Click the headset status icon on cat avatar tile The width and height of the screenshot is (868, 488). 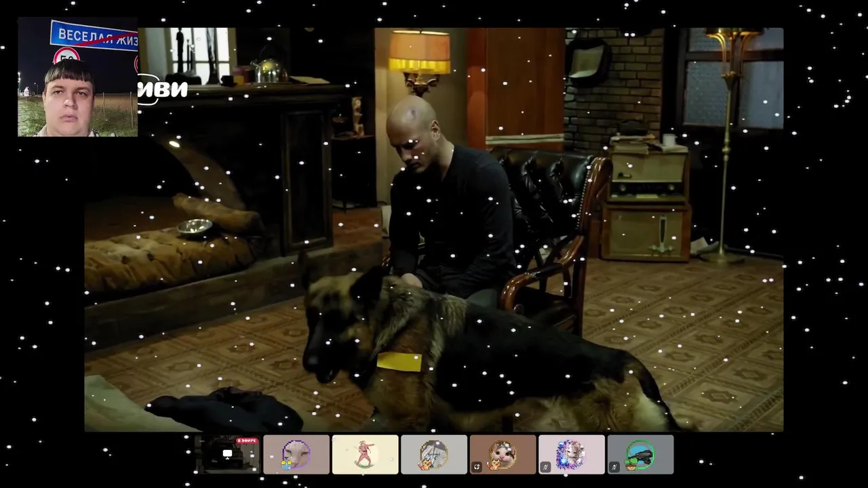point(477,467)
